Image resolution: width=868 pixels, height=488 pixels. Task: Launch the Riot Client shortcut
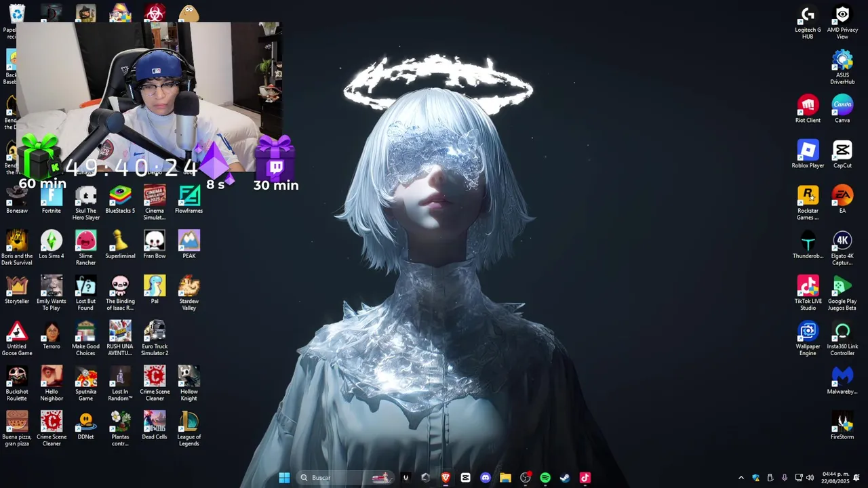(808, 110)
